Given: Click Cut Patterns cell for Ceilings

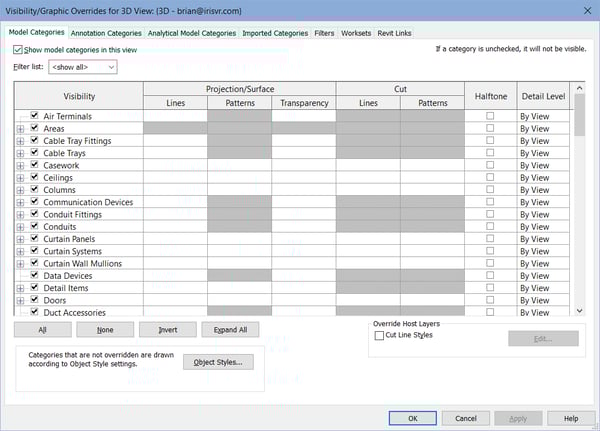Looking at the screenshot, I should tap(432, 178).
